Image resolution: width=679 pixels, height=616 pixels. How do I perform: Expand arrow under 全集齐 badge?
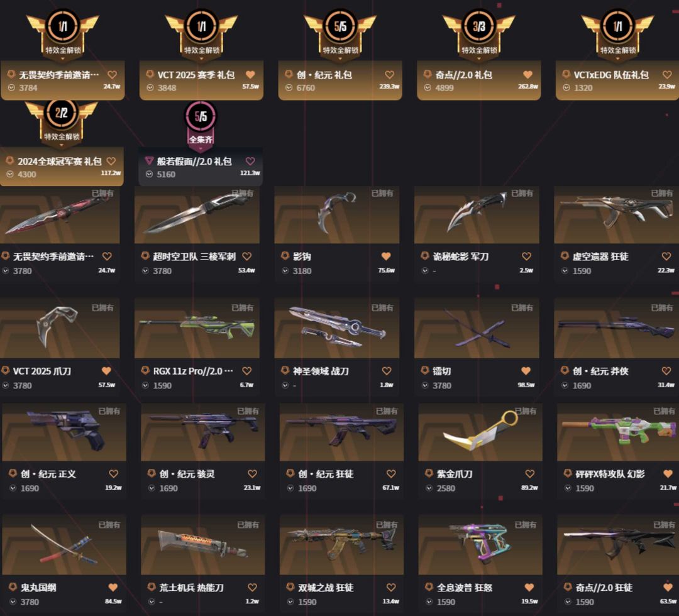click(x=201, y=148)
